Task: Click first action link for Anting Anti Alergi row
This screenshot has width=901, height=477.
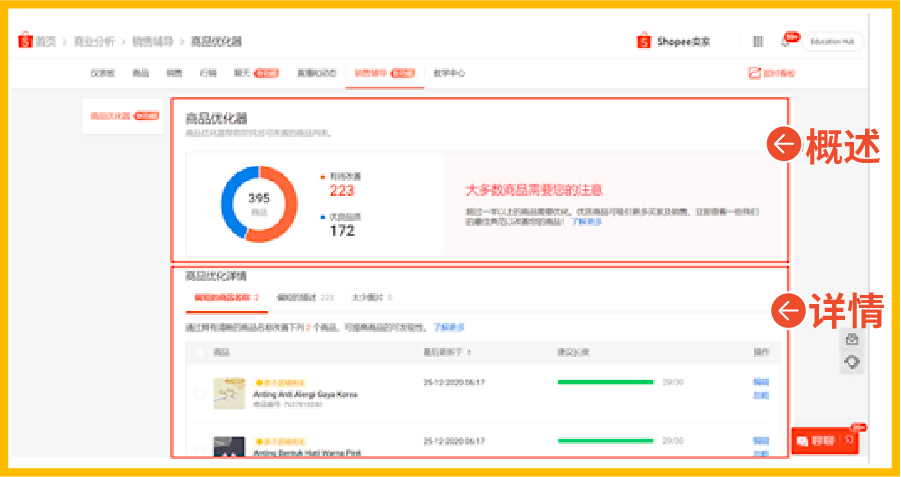Action: pyautogui.click(x=761, y=382)
